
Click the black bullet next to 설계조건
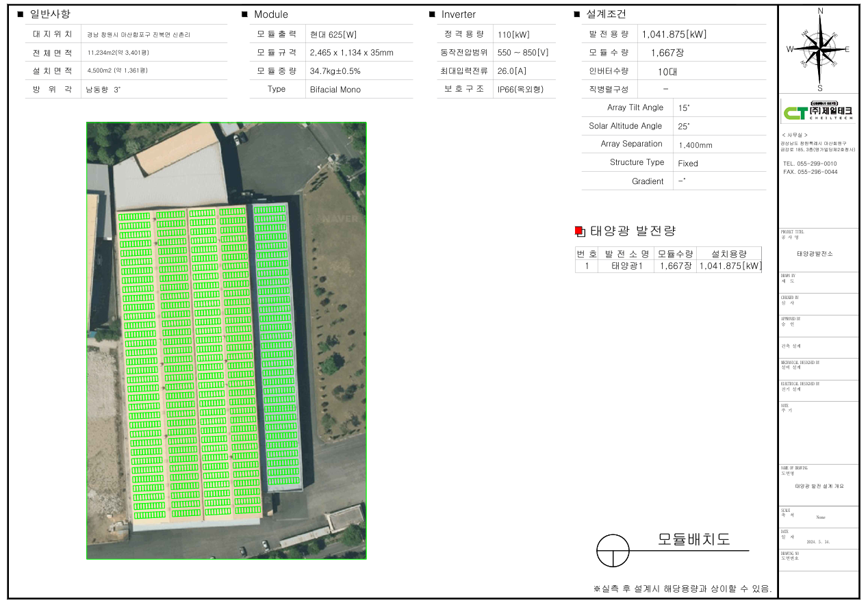point(576,14)
